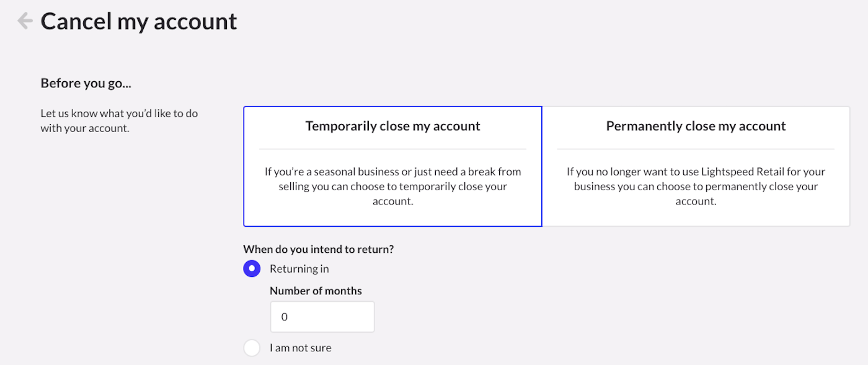This screenshot has height=365, width=868.
Task: Click the divider under Temporarily close heading
Action: point(392,149)
